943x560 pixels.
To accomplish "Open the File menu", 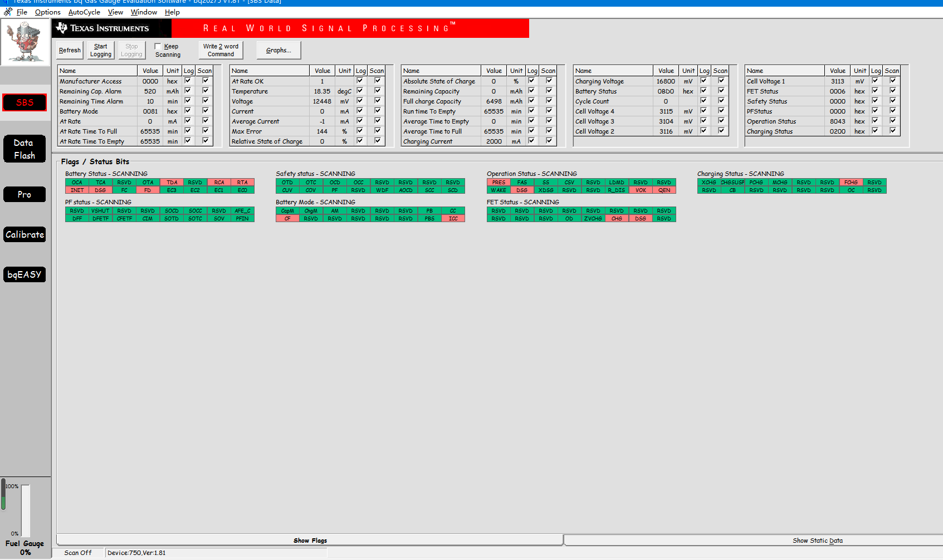I will click(x=22, y=12).
